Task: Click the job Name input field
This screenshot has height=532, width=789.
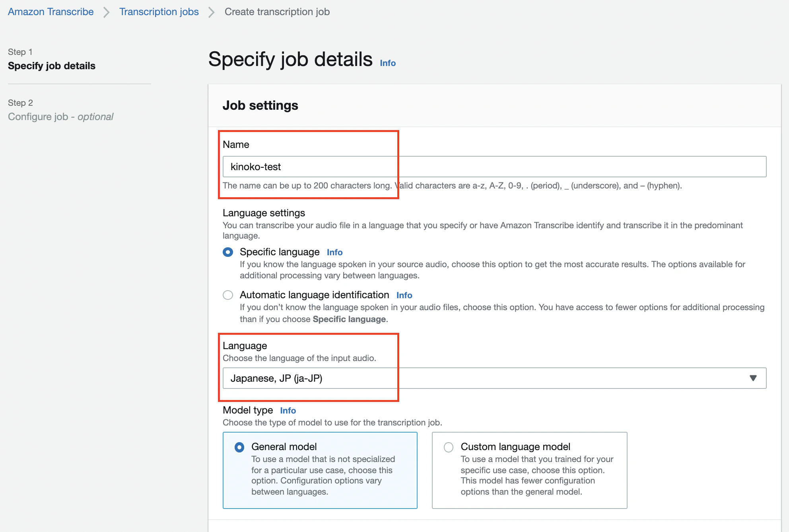Action: pos(494,167)
